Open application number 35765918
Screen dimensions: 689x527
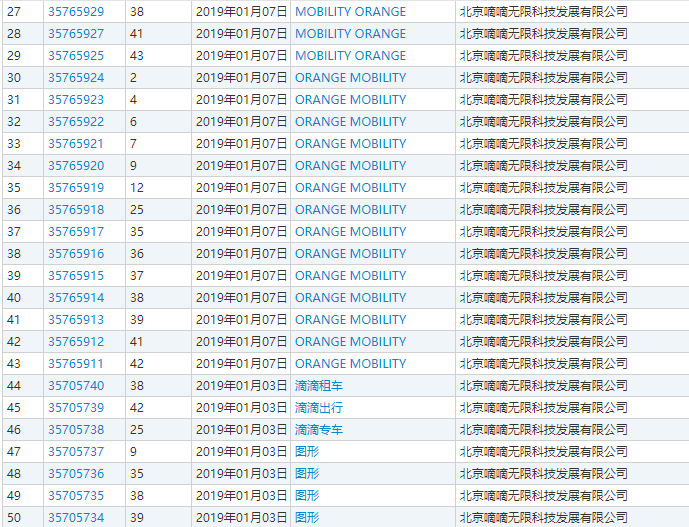point(76,210)
